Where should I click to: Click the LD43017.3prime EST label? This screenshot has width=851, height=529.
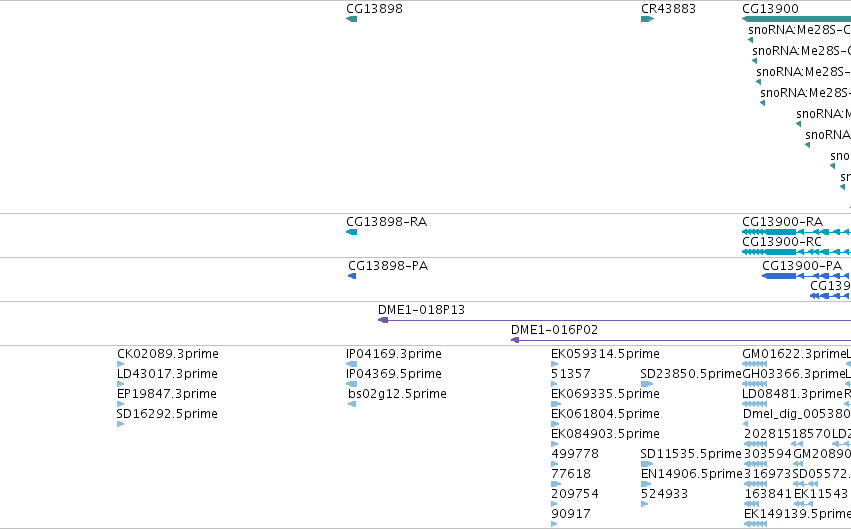click(x=167, y=374)
